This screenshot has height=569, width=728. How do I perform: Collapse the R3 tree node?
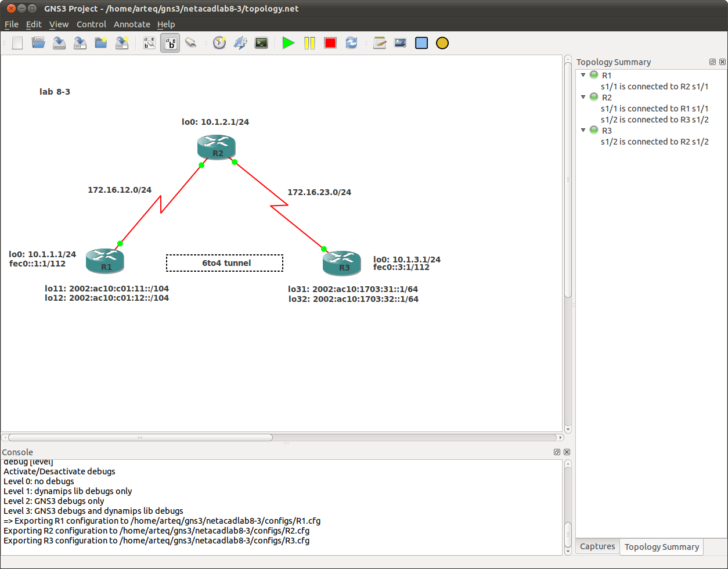583,130
